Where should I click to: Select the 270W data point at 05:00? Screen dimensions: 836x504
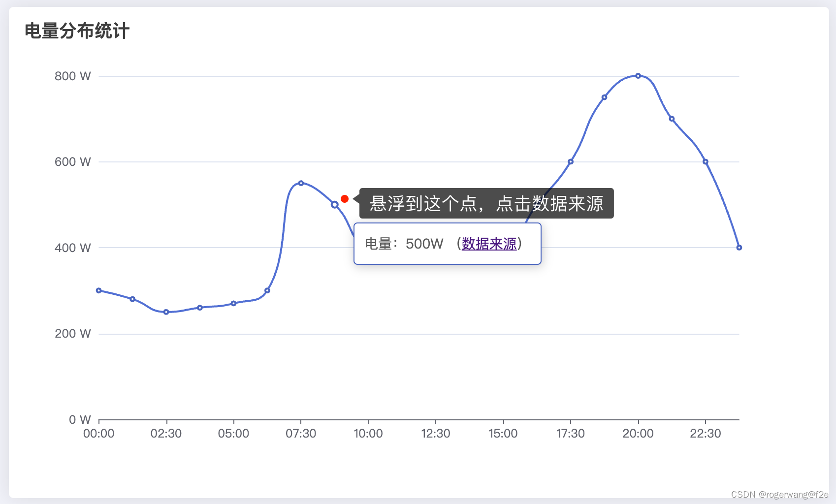(x=234, y=304)
